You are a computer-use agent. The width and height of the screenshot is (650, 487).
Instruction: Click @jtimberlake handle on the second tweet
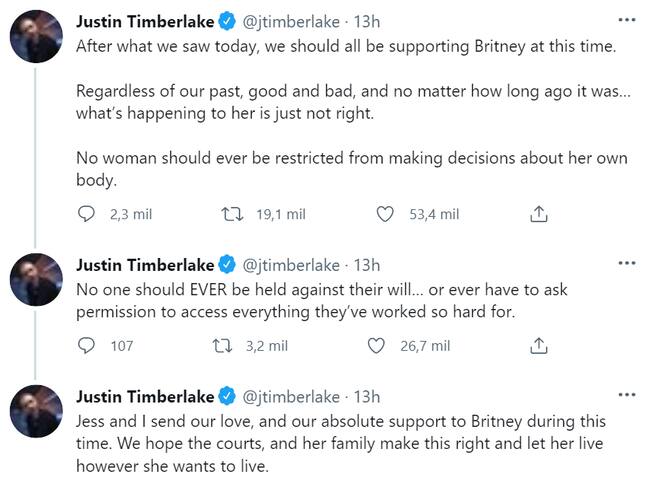[290, 265]
